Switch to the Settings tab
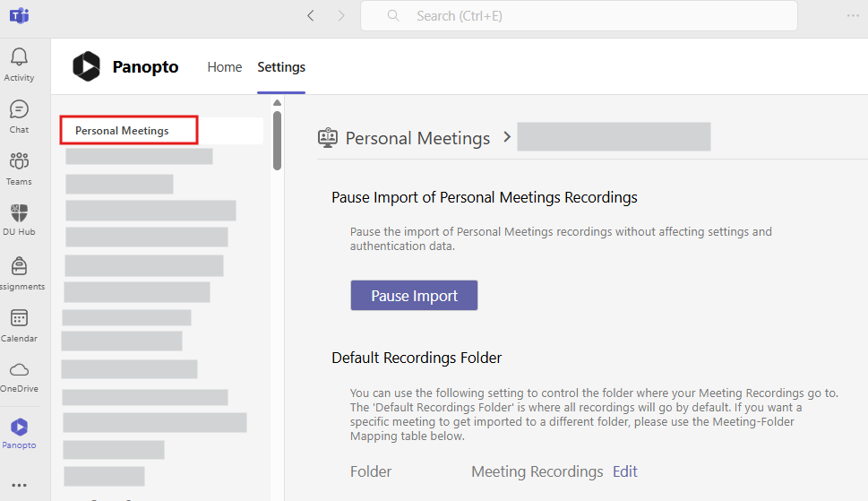 coord(281,67)
